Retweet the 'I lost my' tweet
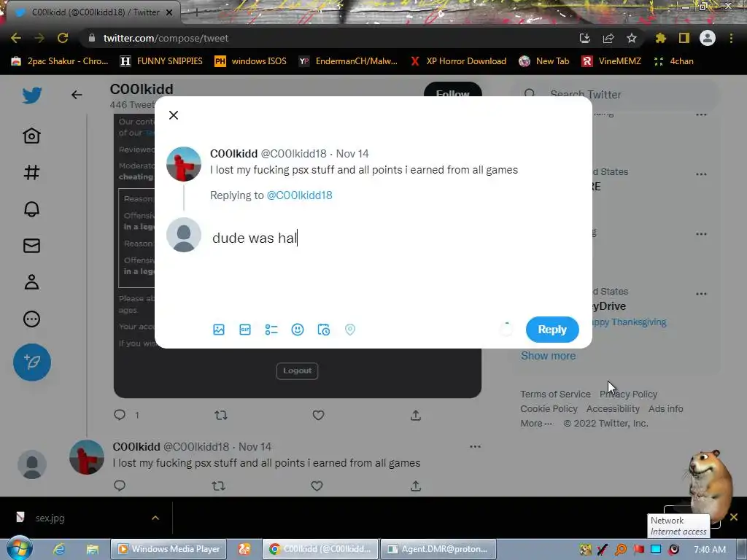Screen dimensions: 747x560 pos(218,486)
